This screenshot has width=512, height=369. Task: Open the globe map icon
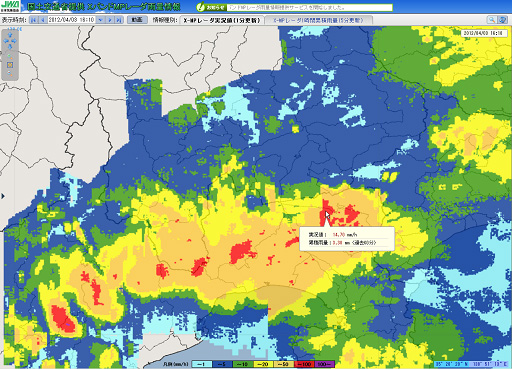tap(502, 20)
